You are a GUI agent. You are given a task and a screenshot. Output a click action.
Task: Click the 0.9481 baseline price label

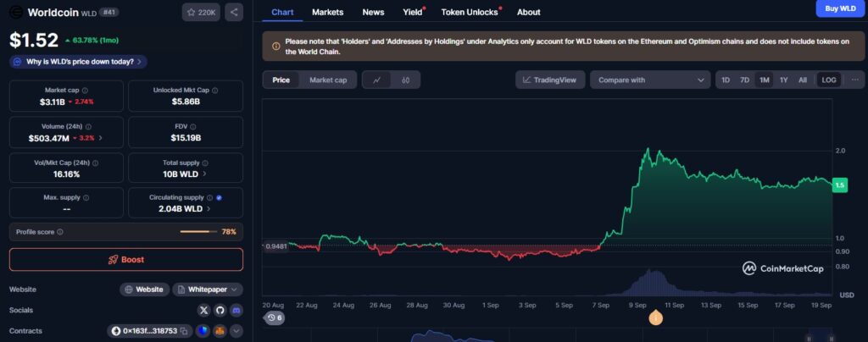pyautogui.click(x=276, y=246)
